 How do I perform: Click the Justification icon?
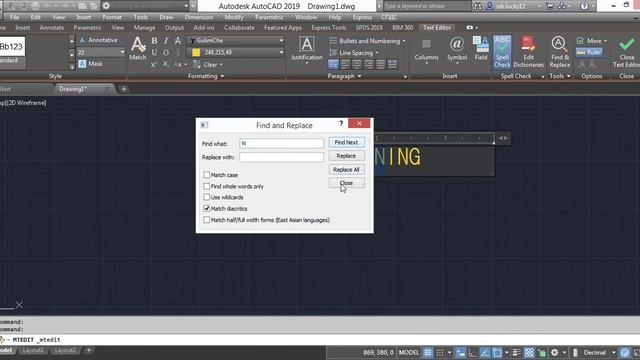[307, 49]
